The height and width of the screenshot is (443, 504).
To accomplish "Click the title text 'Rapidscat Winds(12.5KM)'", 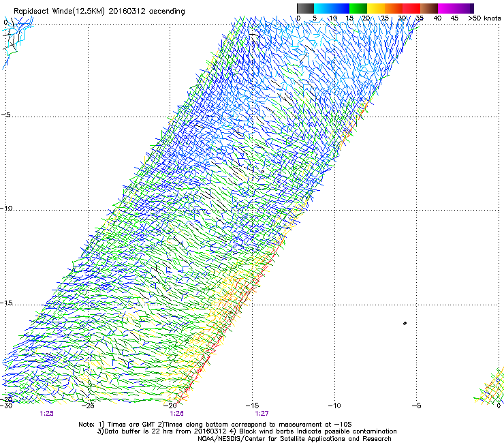I will coord(59,12).
